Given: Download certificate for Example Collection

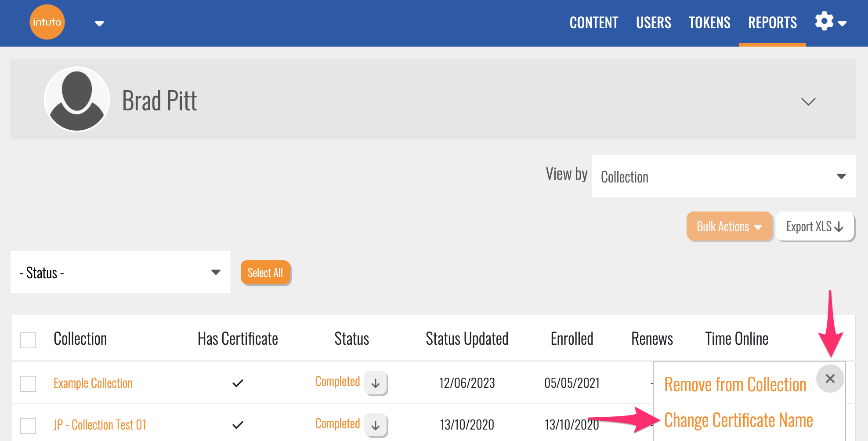Looking at the screenshot, I should [376, 383].
